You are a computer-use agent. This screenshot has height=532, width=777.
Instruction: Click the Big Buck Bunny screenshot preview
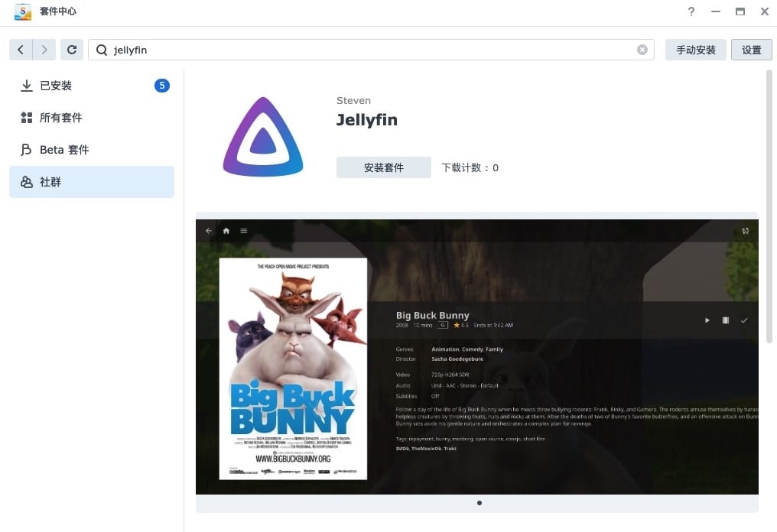coord(477,357)
